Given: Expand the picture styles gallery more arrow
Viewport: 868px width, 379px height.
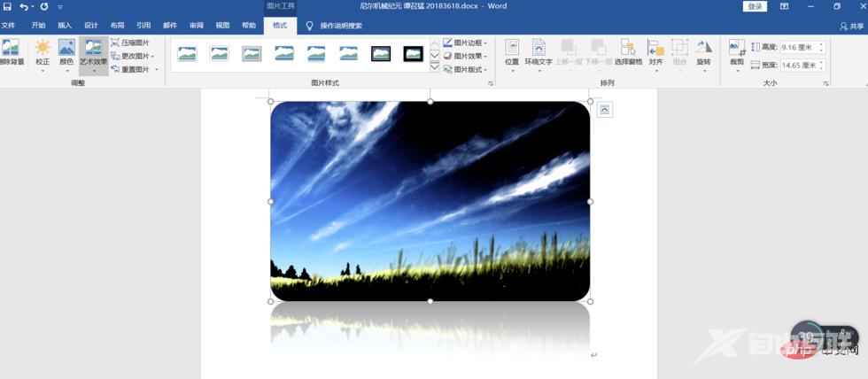Looking at the screenshot, I should (x=435, y=67).
